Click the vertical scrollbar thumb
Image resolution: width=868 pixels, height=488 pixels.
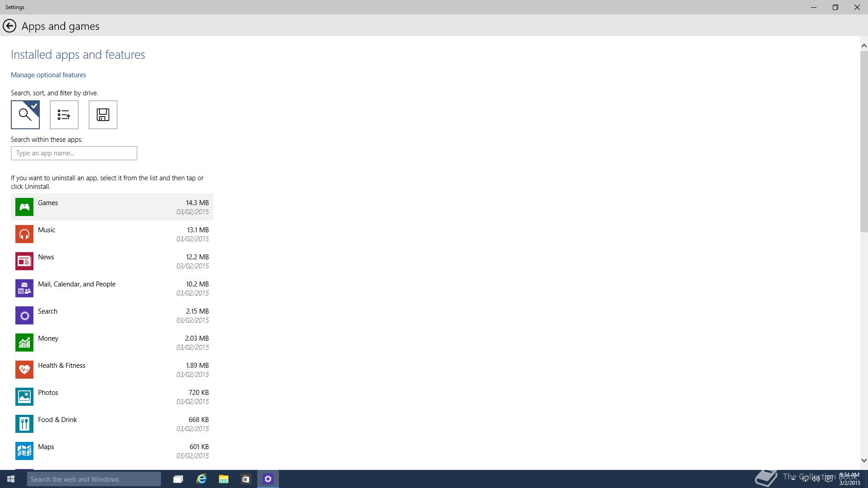pyautogui.click(x=864, y=141)
